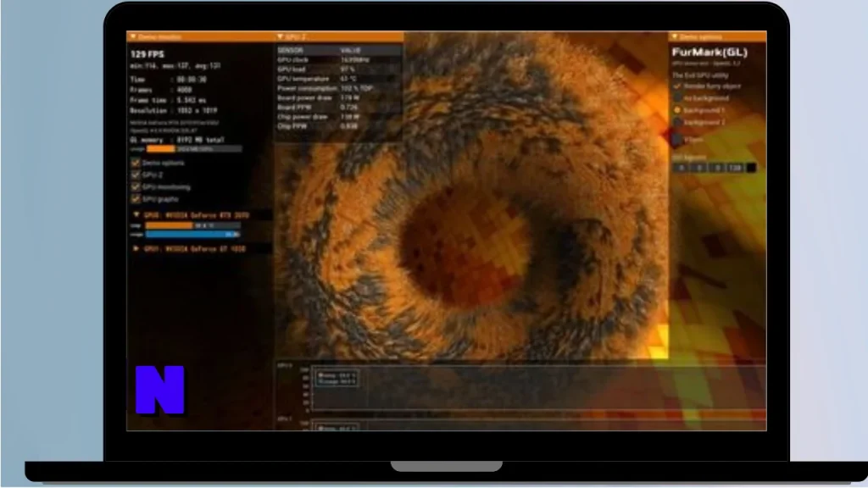Click the Frames count row
868x488 pixels.
[161, 90]
